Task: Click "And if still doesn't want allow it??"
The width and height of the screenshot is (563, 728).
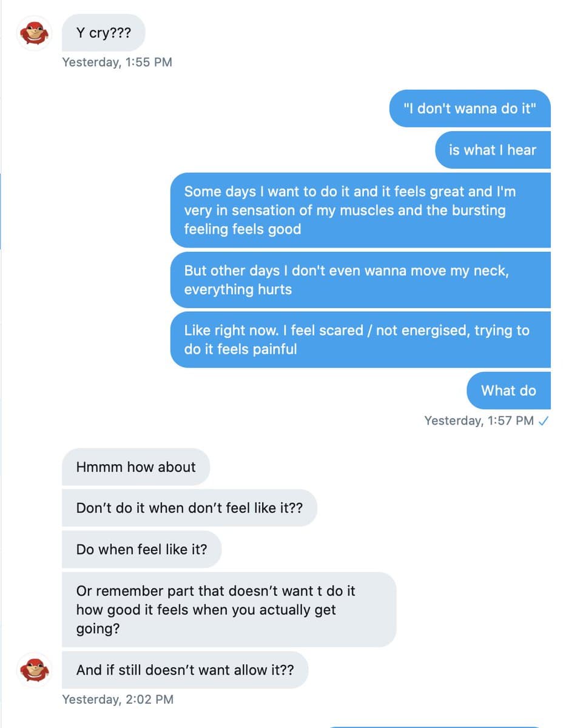Action: click(x=185, y=670)
